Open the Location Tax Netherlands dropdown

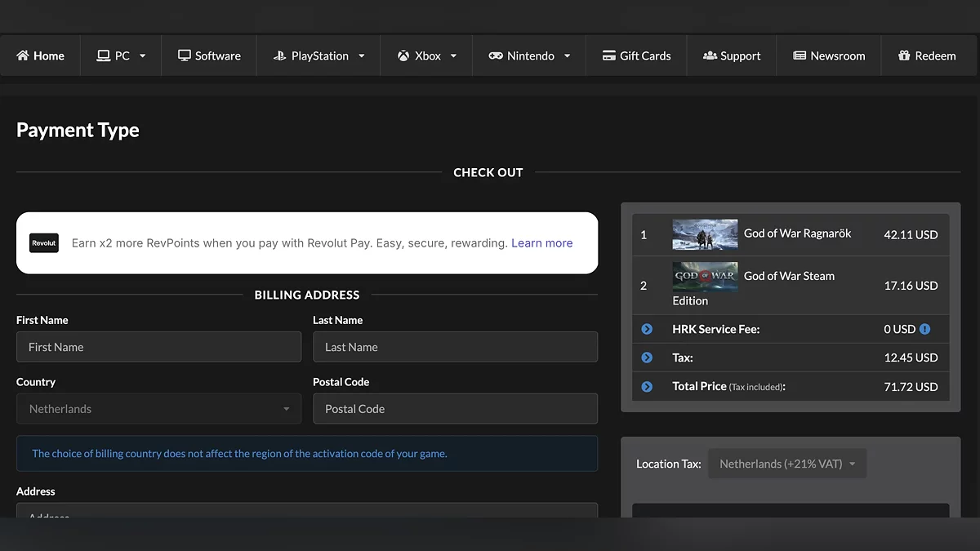click(x=786, y=464)
